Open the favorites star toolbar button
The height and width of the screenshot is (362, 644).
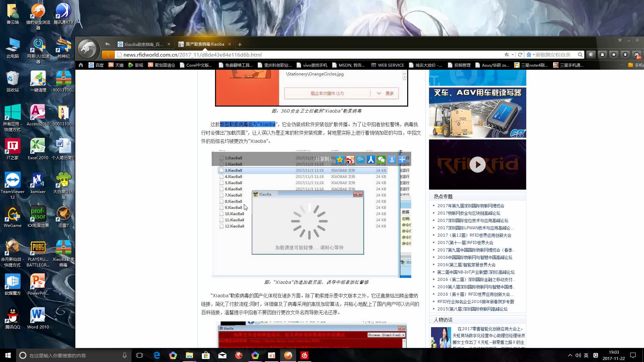pos(614,55)
